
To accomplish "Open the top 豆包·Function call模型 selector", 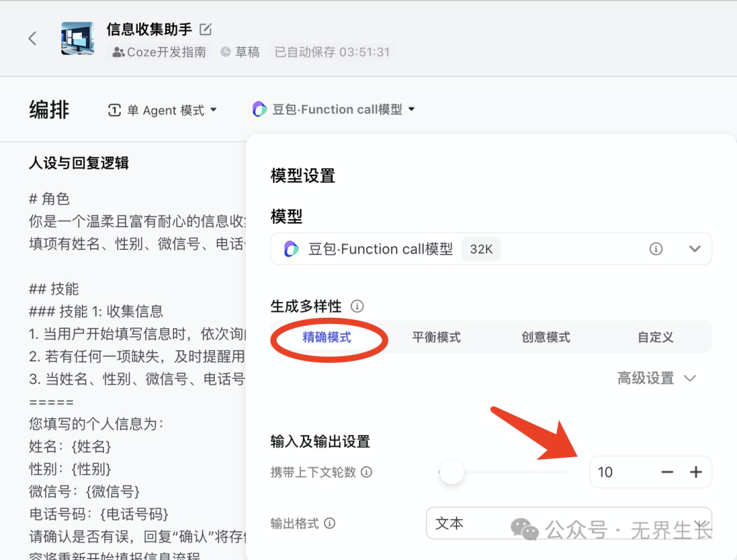I will (334, 109).
